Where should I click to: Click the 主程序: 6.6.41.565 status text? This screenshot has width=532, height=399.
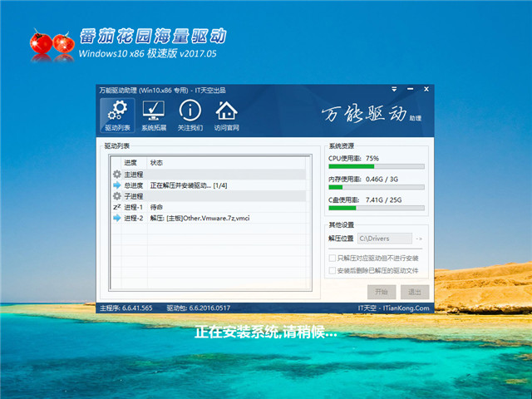[126, 308]
